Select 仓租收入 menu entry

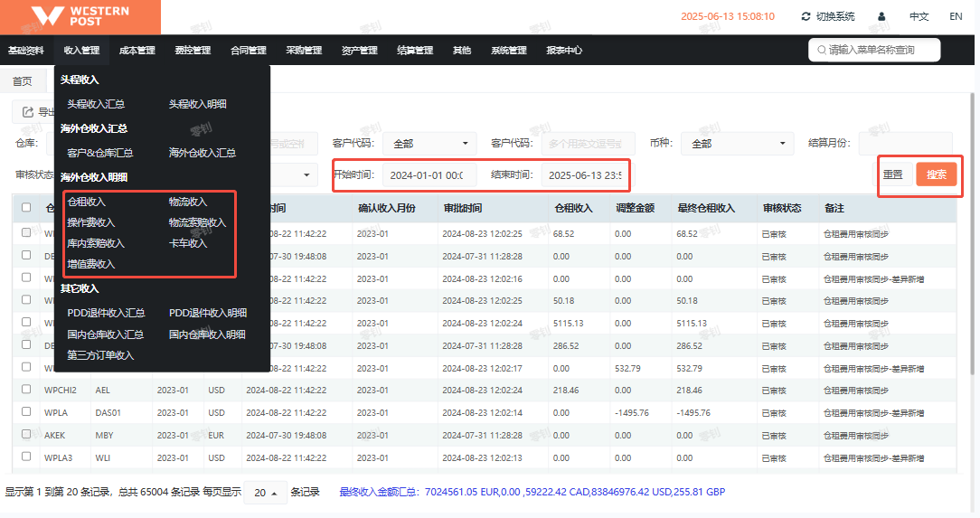pyautogui.click(x=86, y=202)
